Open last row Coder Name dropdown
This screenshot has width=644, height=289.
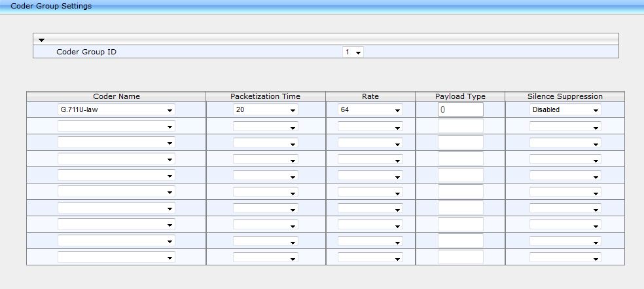[116, 258]
